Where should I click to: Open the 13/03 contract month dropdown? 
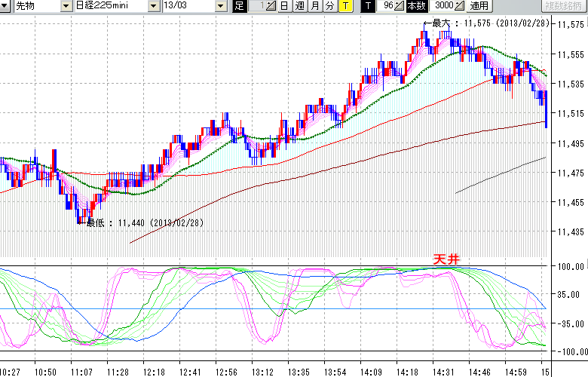point(220,7)
